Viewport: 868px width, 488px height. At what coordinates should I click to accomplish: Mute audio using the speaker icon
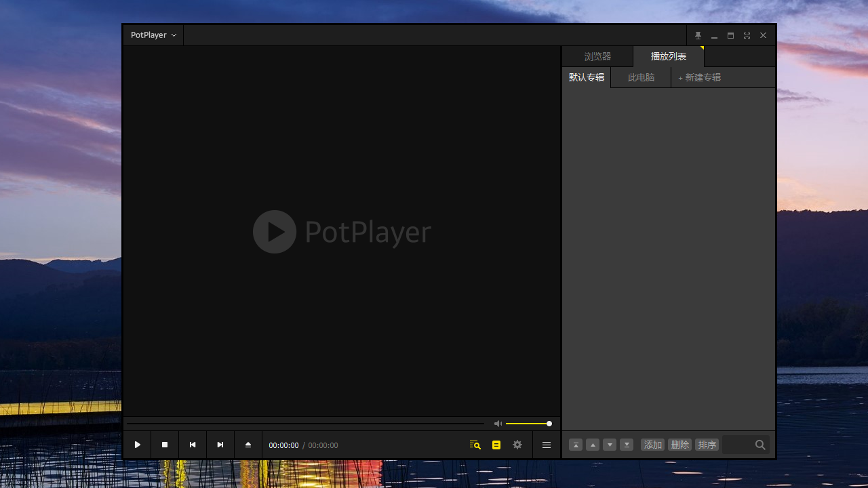(498, 424)
